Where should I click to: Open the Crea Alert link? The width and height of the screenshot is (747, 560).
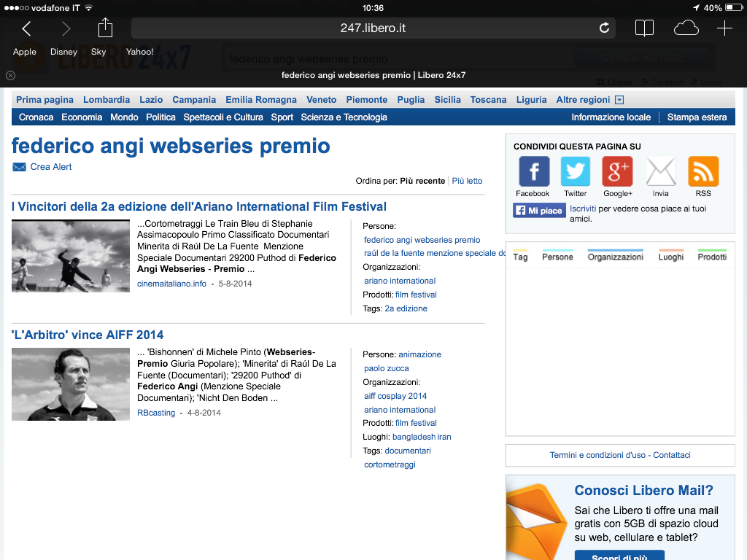51,167
